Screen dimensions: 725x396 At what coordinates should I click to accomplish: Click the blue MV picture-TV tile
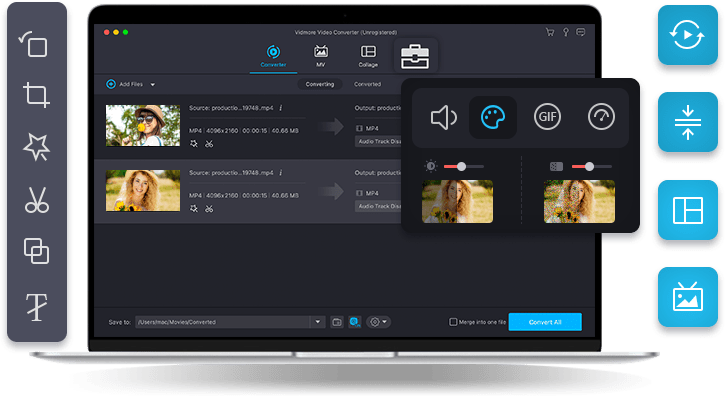[688, 297]
